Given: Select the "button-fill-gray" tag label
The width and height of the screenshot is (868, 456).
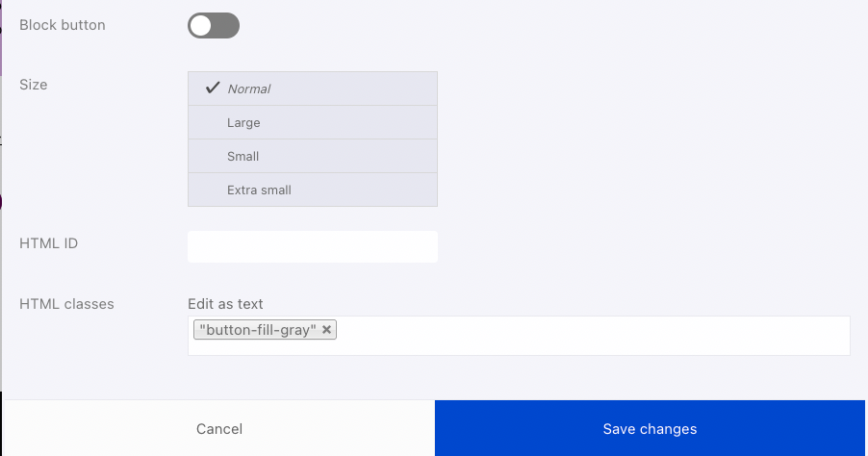Looking at the screenshot, I should click(x=258, y=330).
